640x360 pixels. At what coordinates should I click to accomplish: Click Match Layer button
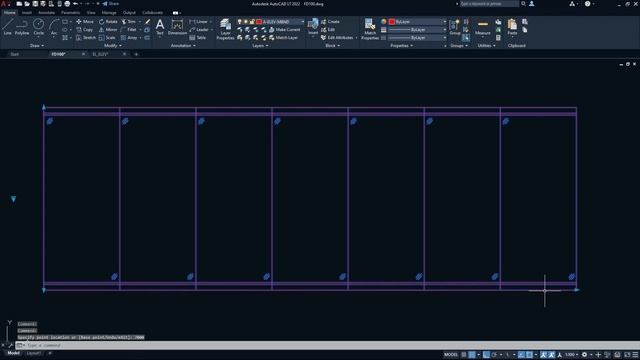point(283,38)
